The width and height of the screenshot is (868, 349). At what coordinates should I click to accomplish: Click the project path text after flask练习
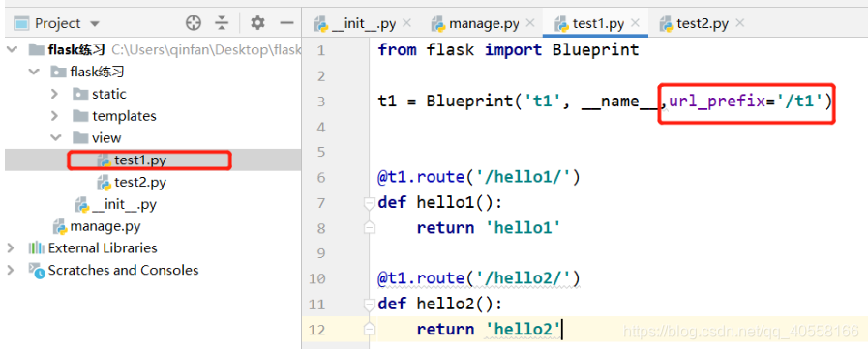pyautogui.click(x=206, y=49)
